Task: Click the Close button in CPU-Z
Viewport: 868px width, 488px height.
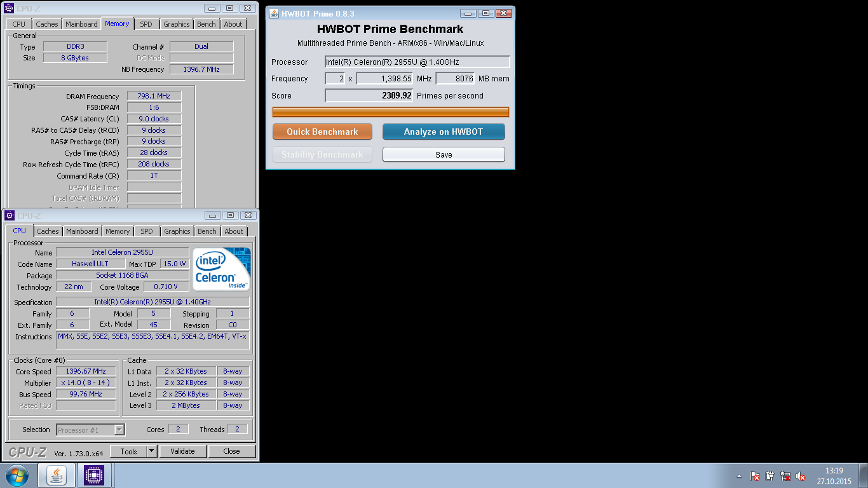Action: pos(232,451)
